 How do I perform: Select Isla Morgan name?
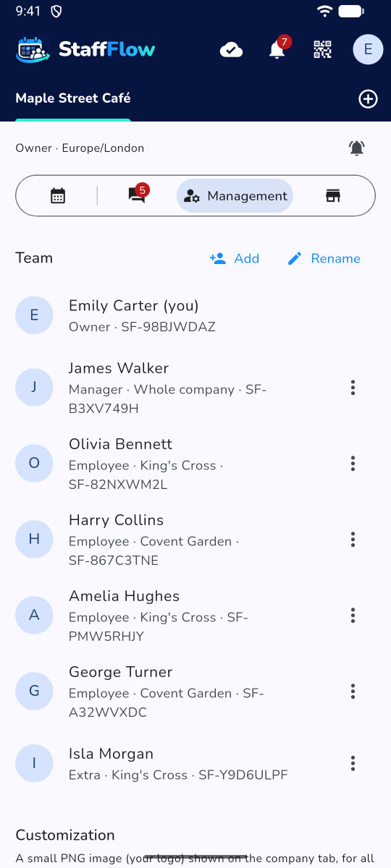112,754
